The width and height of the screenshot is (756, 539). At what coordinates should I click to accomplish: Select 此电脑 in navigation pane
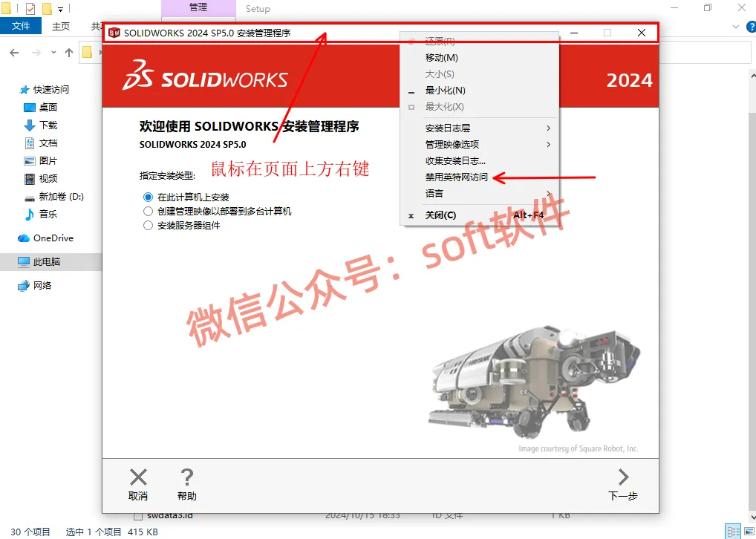click(x=46, y=261)
